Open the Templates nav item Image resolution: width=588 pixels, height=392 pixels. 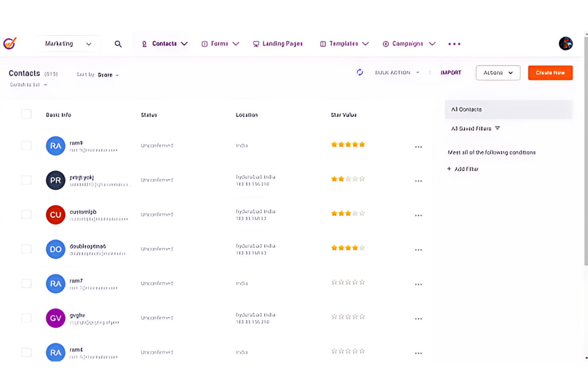click(344, 44)
